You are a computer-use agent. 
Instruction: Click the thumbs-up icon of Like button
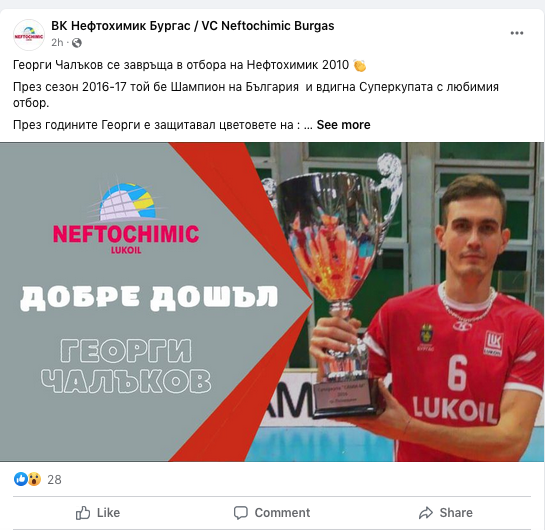click(x=83, y=513)
